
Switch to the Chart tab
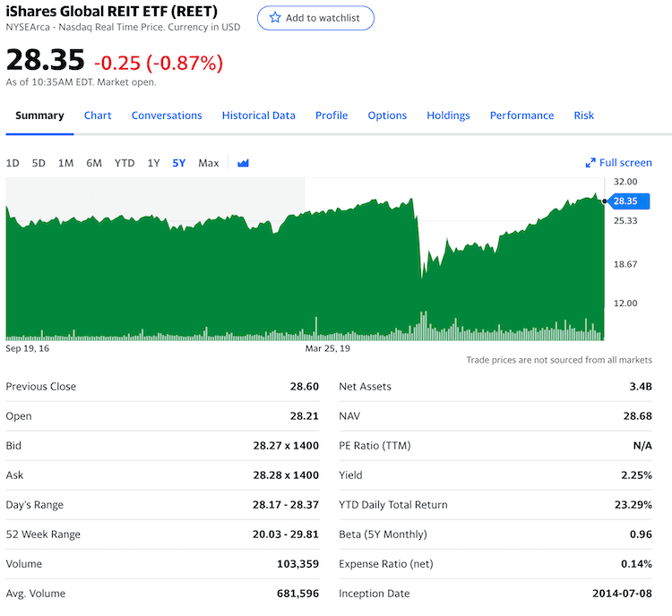pyautogui.click(x=98, y=115)
